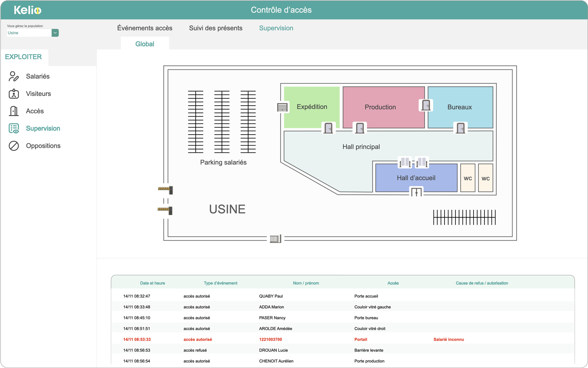Click the Usine population input field
The height and width of the screenshot is (368, 588).
click(x=29, y=33)
